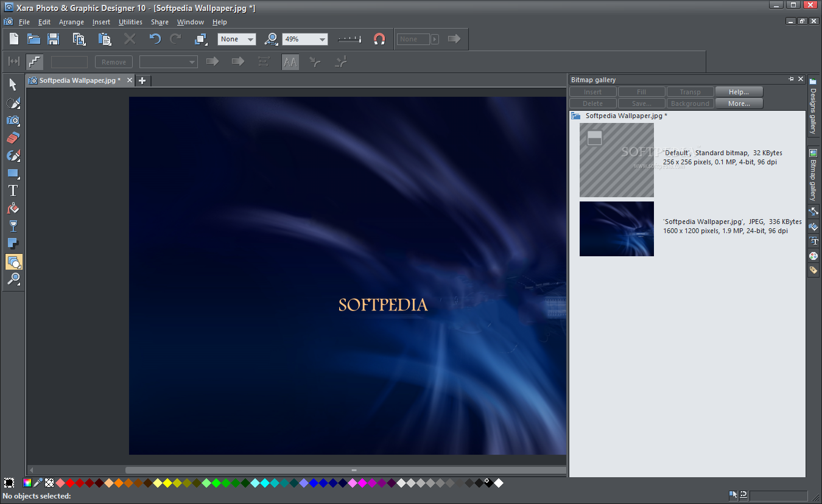Create a new document
The width and height of the screenshot is (822, 504).
tap(13, 39)
